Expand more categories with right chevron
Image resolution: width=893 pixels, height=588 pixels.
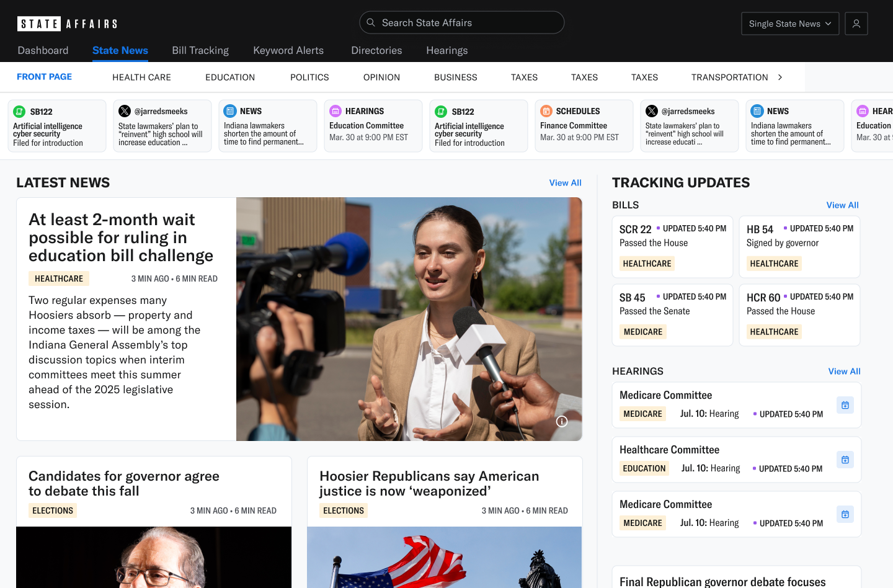click(x=780, y=78)
